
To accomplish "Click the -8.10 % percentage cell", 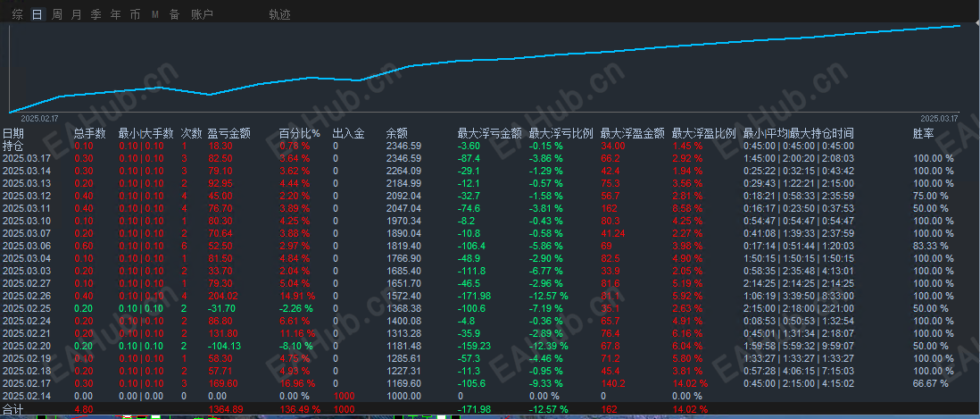I will coord(295,346).
